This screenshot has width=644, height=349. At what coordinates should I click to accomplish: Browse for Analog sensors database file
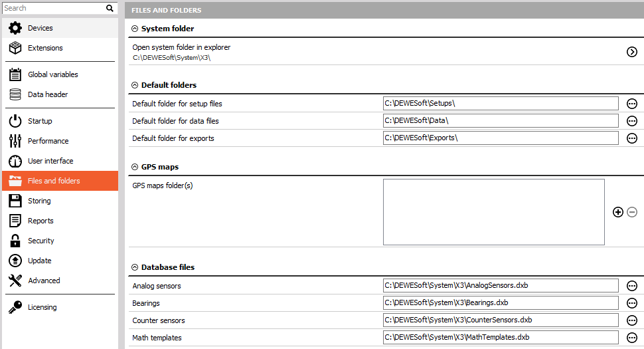pos(631,286)
